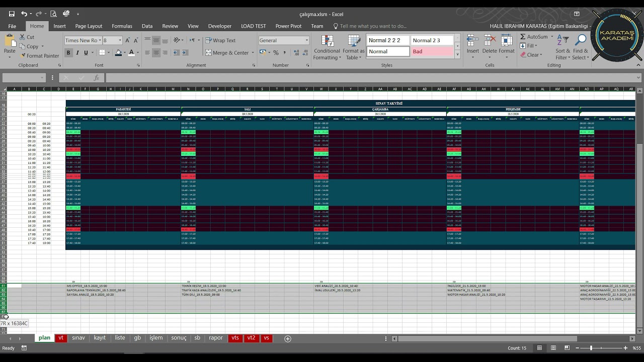
Task: Switch to the rapor sheet tab
Action: [216, 338]
